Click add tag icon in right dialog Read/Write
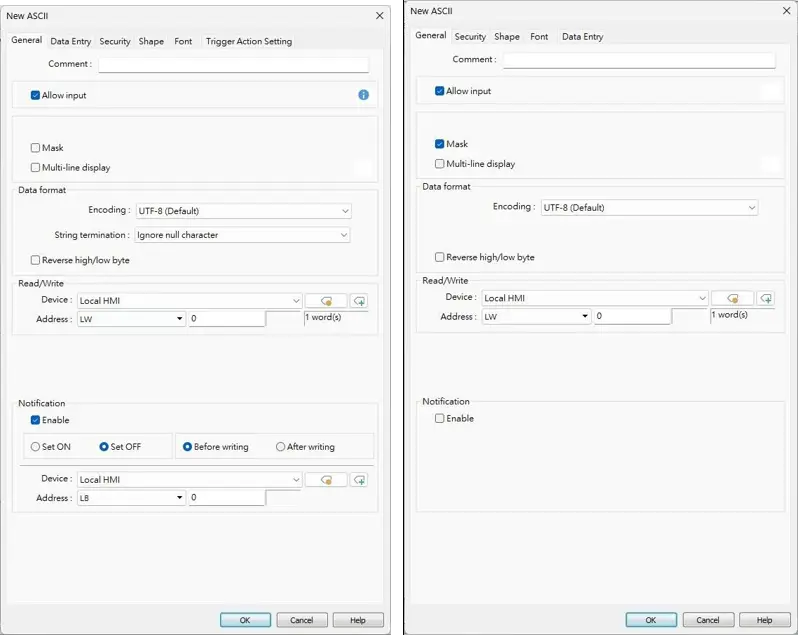 [766, 298]
